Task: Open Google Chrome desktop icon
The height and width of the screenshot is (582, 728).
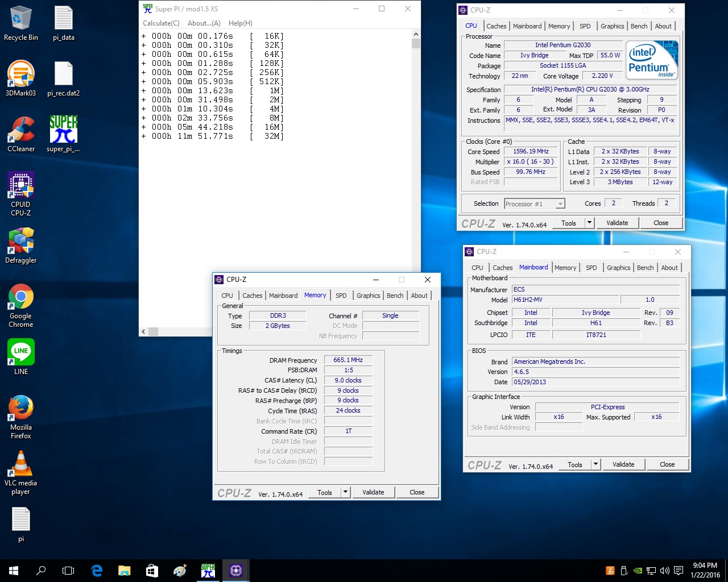Action: pyautogui.click(x=20, y=306)
